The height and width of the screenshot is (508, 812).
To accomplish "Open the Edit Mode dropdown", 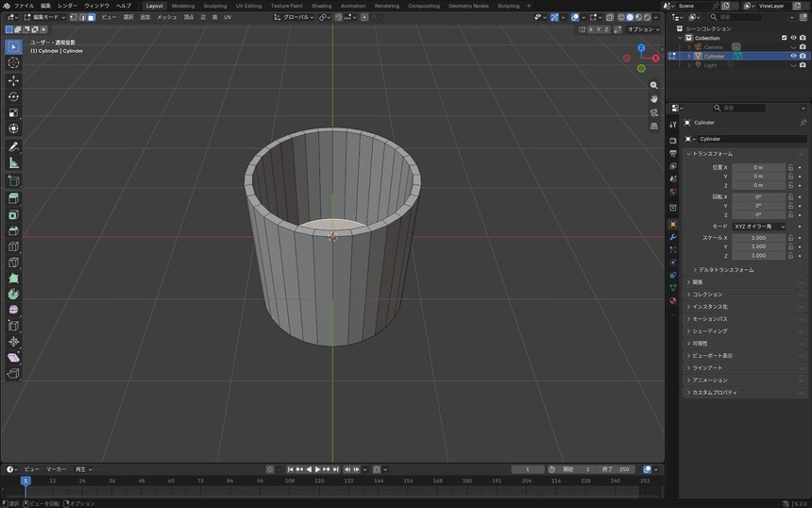I will 44,17.
